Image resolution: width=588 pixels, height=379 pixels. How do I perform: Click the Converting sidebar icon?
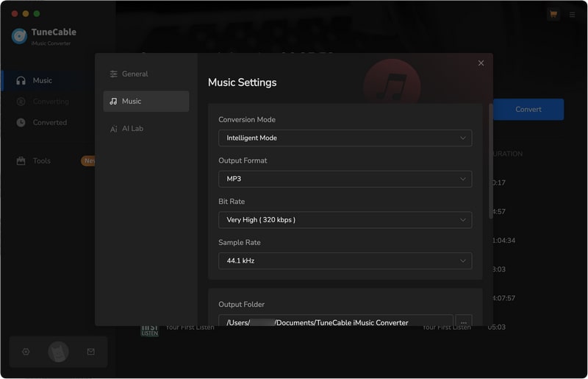[21, 102]
